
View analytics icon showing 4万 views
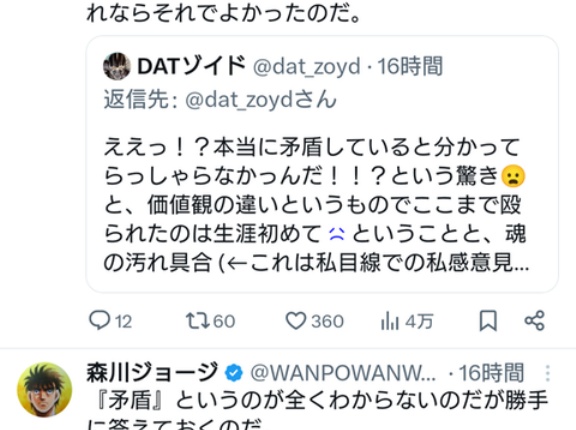click(x=407, y=321)
